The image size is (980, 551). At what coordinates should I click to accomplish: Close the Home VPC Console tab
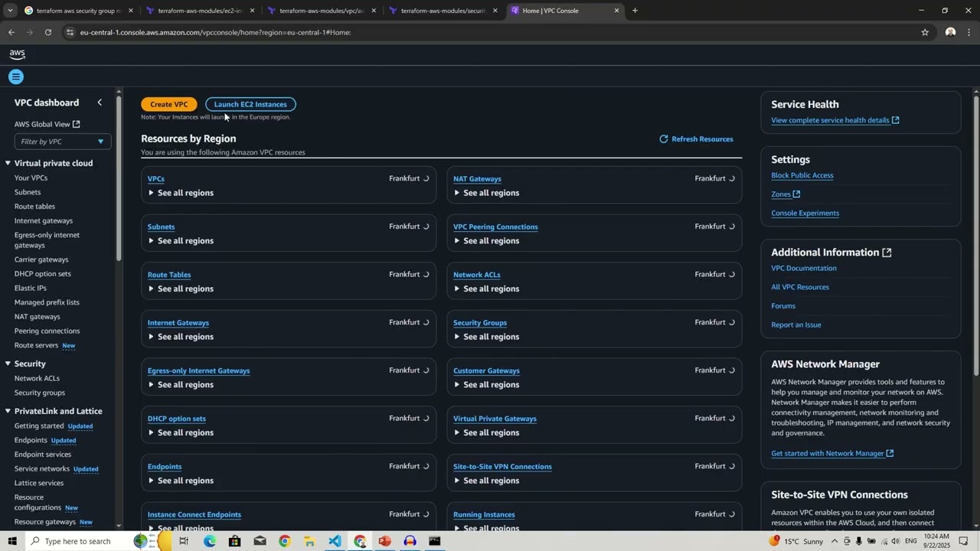tap(617, 11)
